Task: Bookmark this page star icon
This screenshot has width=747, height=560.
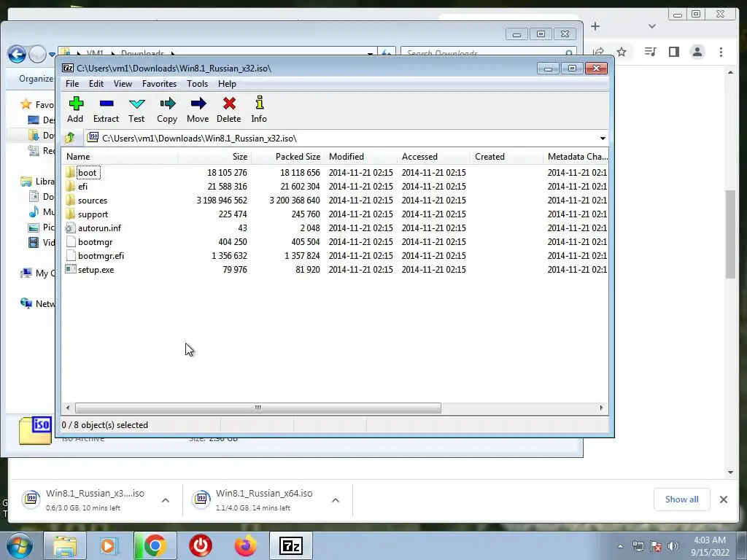Action: [622, 52]
